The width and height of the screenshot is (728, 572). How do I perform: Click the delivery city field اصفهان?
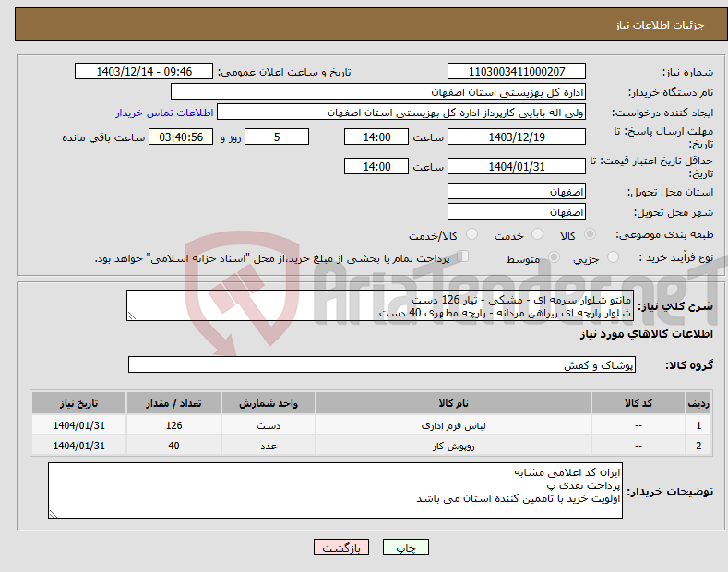pos(517,211)
